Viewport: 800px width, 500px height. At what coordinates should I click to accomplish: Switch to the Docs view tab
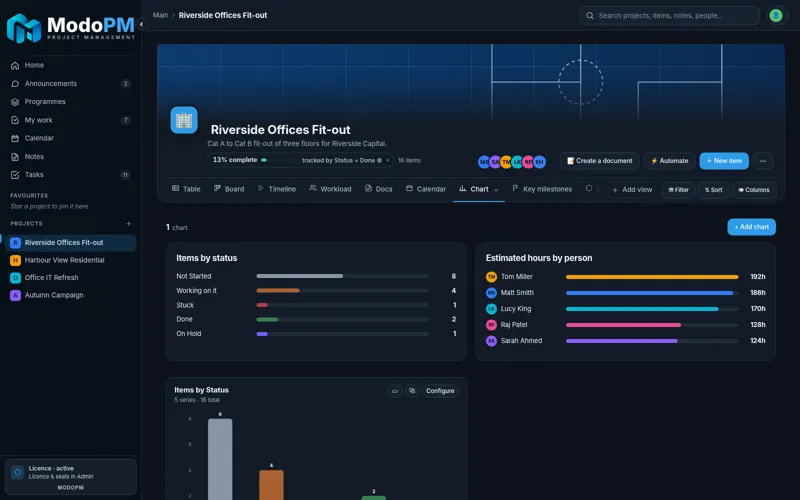tap(379, 189)
